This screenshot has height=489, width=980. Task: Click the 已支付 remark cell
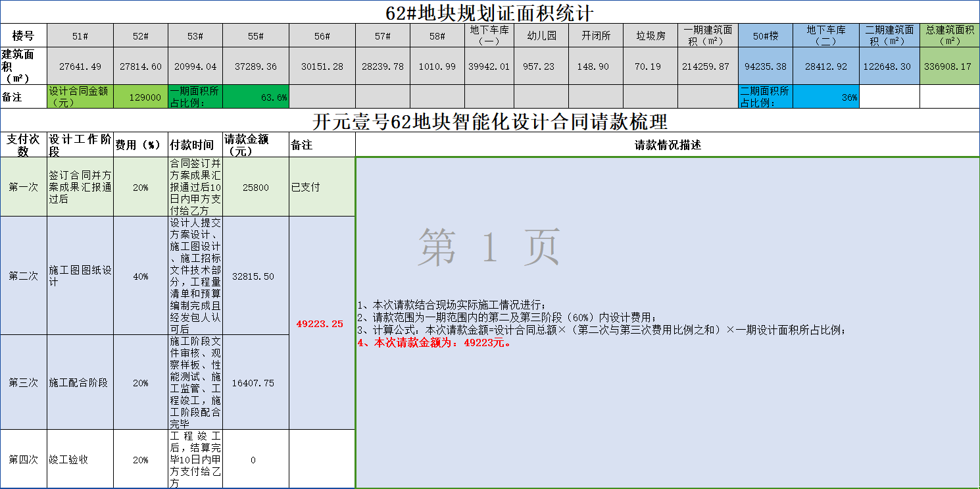(x=322, y=188)
